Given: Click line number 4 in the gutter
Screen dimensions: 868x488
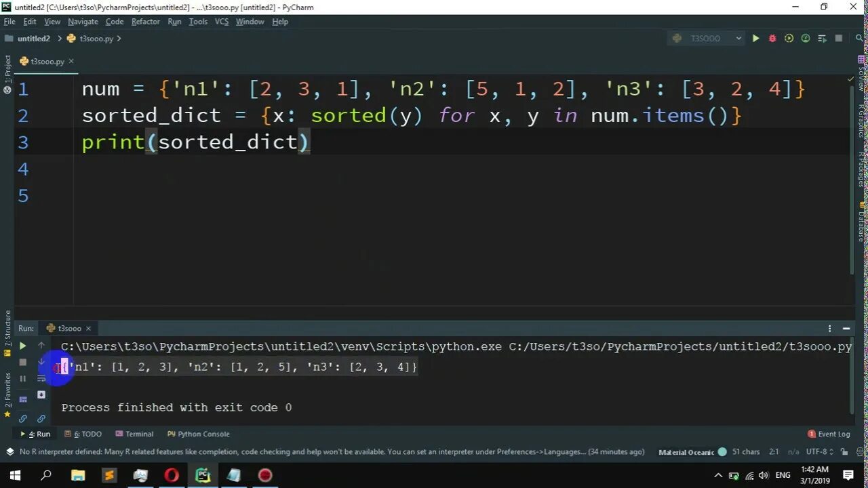Looking at the screenshot, I should pyautogui.click(x=23, y=169).
